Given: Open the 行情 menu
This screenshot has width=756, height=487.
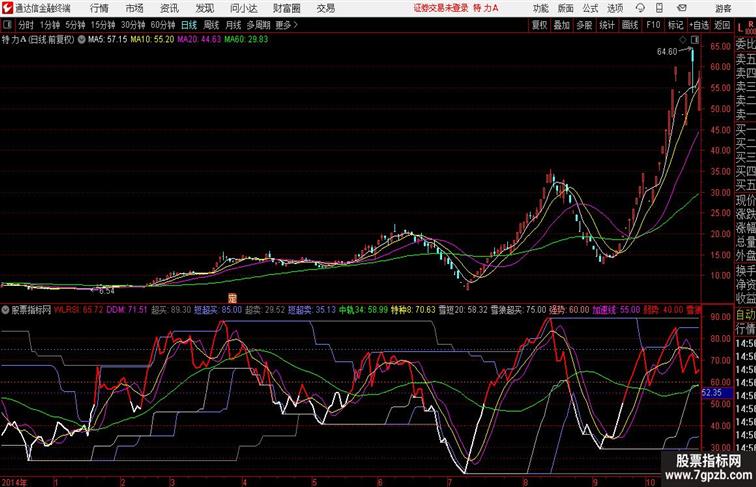Looking at the screenshot, I should tap(99, 8).
